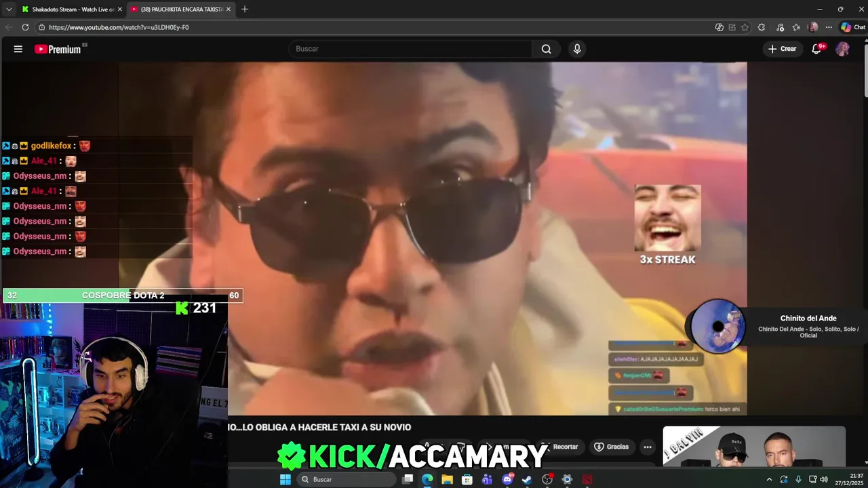Open YouTube notifications bell
Image resolution: width=868 pixels, height=488 pixels.
click(816, 49)
